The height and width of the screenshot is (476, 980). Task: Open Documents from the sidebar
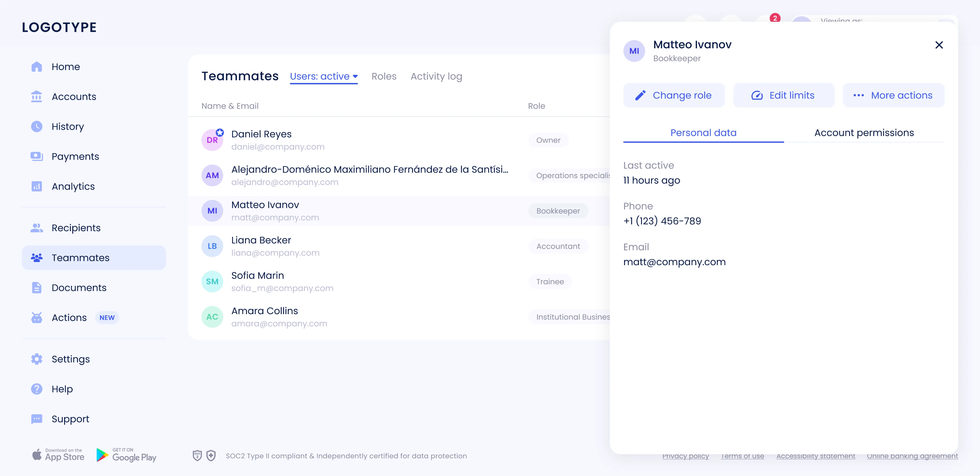pos(94,288)
